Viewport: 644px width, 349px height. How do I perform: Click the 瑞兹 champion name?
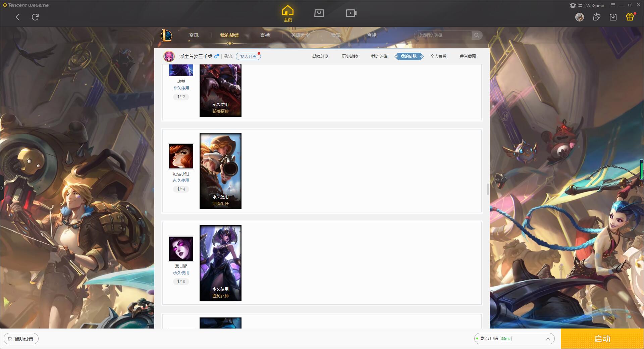click(x=181, y=82)
